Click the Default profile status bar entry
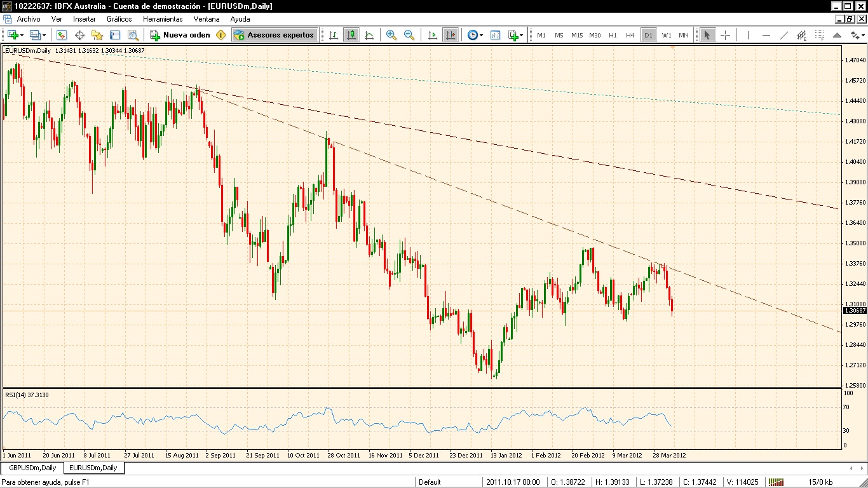 pyautogui.click(x=430, y=482)
